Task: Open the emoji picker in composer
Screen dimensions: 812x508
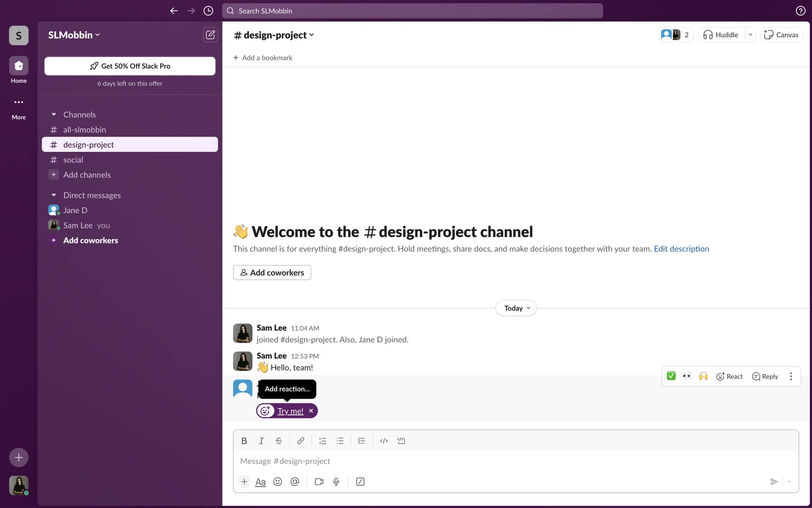Action: tap(277, 482)
